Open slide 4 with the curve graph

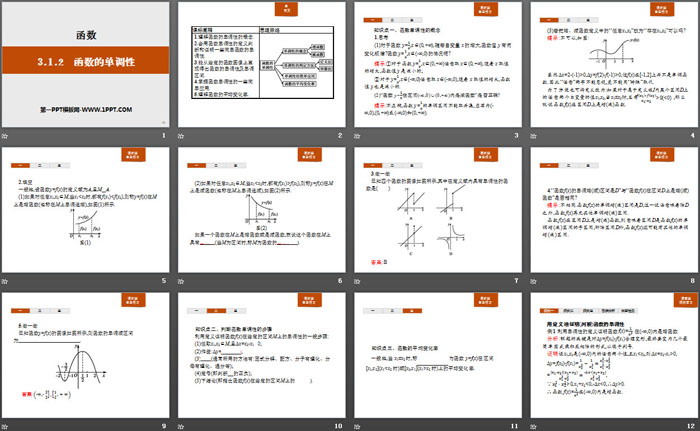point(613,64)
